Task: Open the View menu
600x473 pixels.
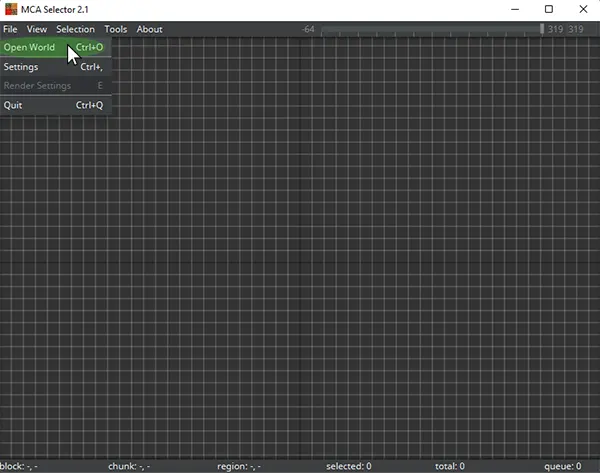Action: (36, 29)
